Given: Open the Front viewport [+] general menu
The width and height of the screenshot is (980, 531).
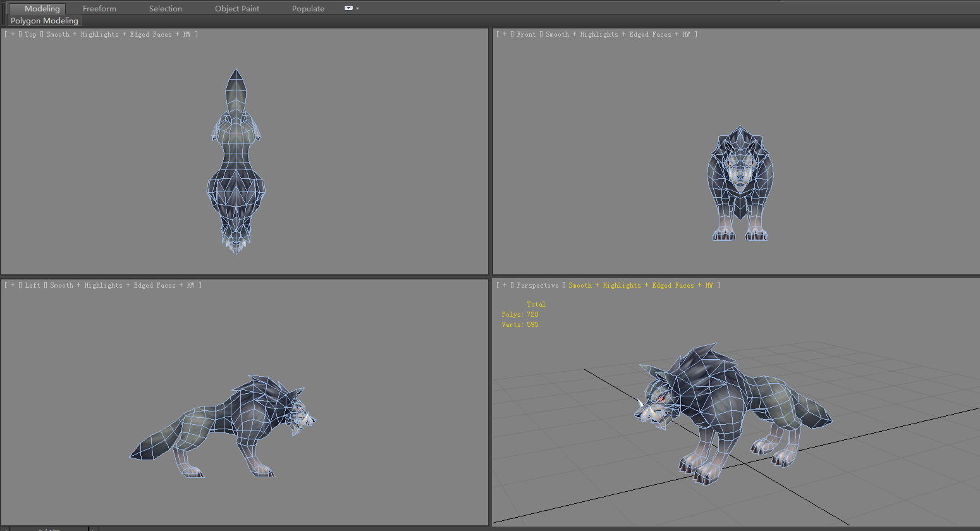Looking at the screenshot, I should pyautogui.click(x=505, y=34).
